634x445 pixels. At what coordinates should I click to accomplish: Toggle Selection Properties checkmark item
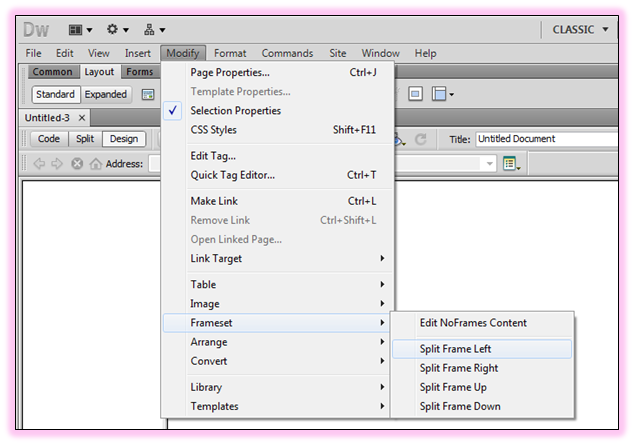[278, 111]
